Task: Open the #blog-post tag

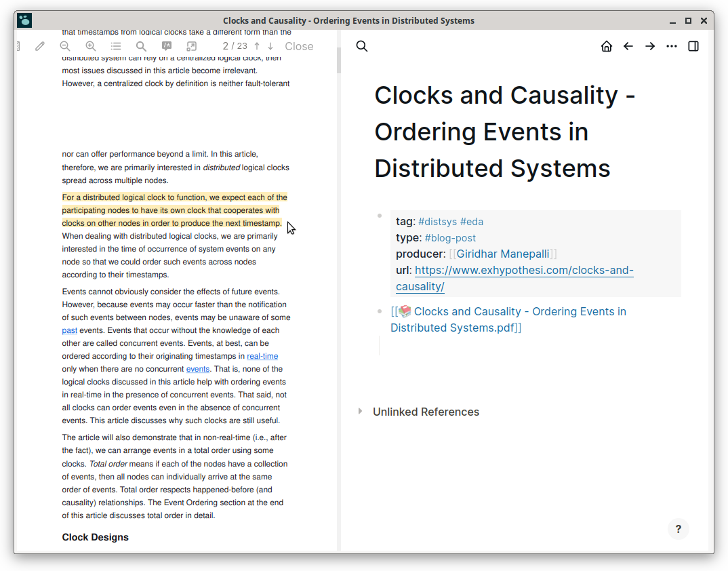Action: coord(450,238)
